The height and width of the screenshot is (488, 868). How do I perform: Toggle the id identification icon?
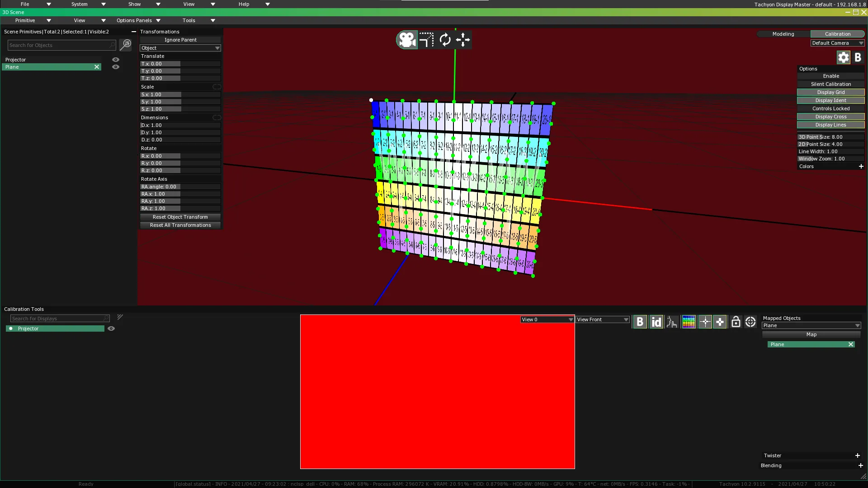pos(656,322)
